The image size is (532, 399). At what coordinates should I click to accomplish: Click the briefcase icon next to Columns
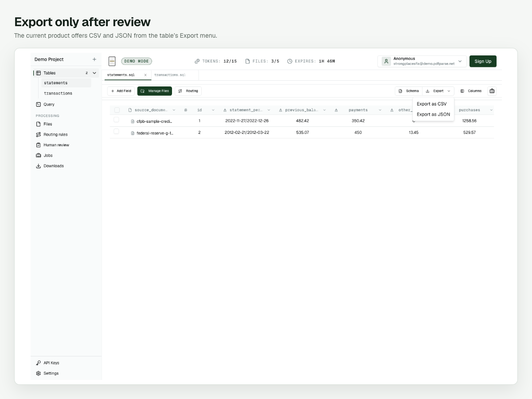coord(492,91)
